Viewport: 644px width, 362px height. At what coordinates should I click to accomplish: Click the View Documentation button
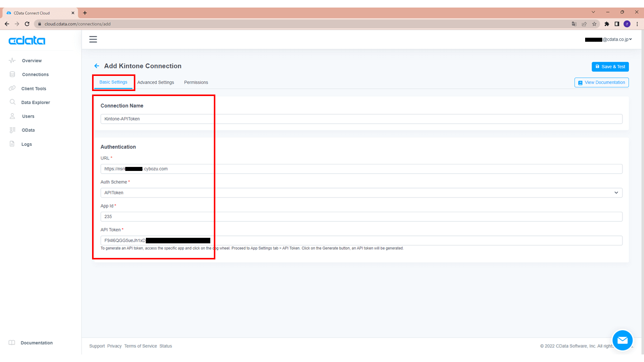pyautogui.click(x=602, y=82)
